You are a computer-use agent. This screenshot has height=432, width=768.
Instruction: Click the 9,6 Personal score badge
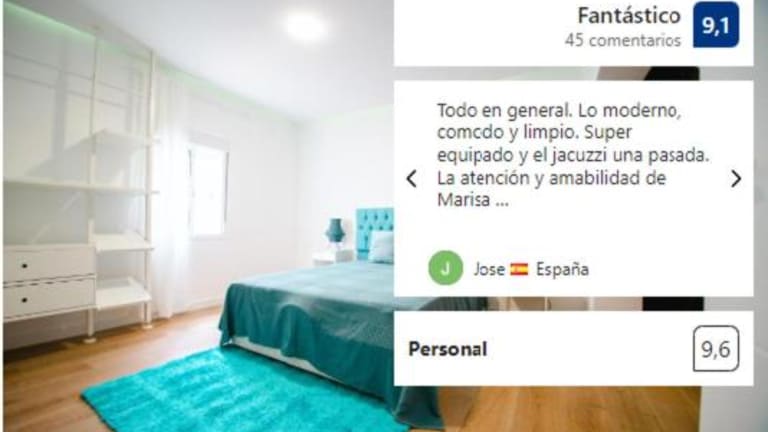point(716,349)
